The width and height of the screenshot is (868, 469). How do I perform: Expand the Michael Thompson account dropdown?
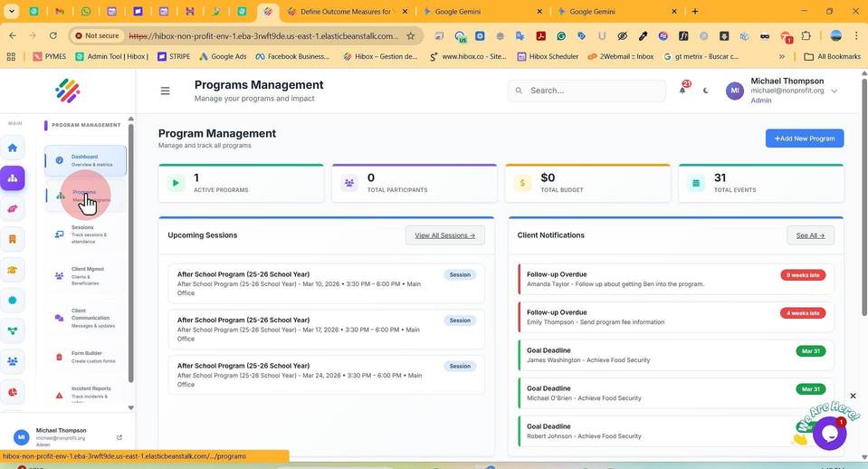(835, 91)
